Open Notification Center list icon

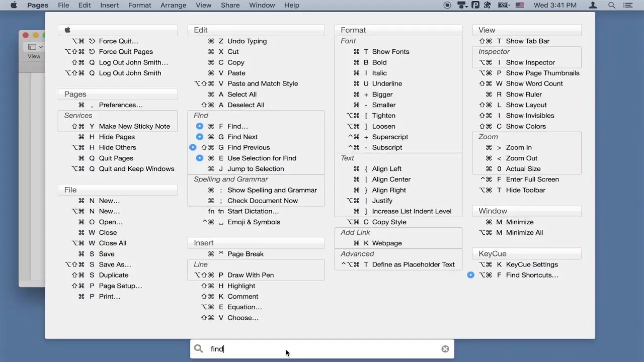click(628, 5)
